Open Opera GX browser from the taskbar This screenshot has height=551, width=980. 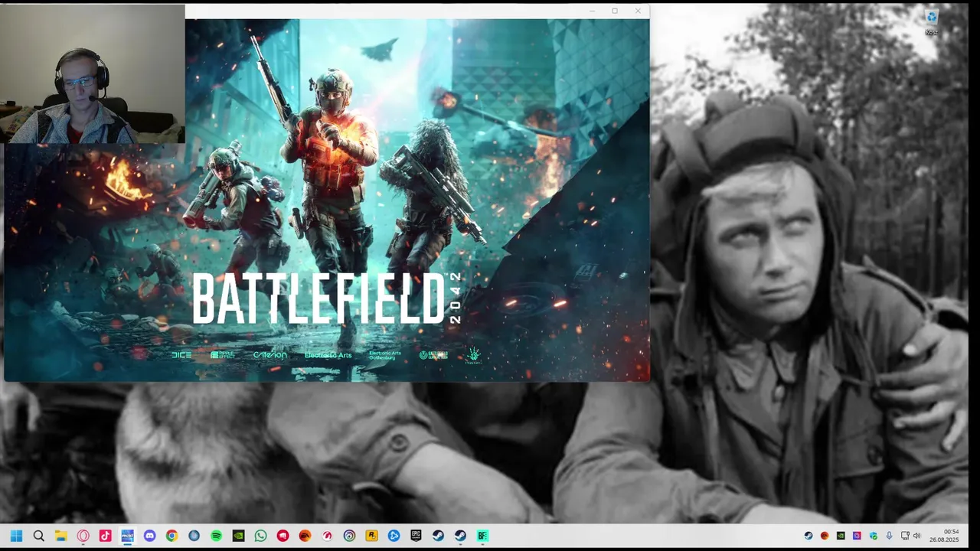[x=83, y=536]
